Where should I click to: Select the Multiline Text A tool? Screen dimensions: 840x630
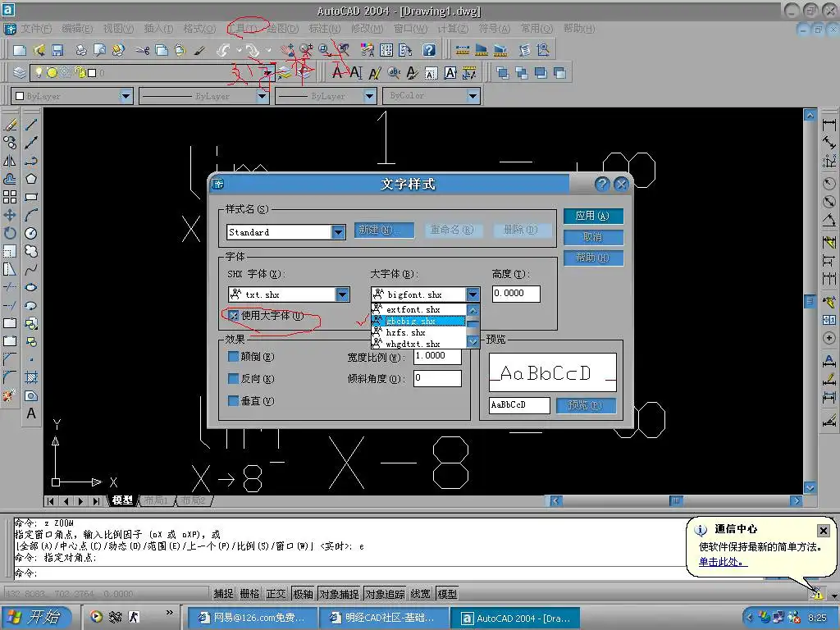click(31, 413)
